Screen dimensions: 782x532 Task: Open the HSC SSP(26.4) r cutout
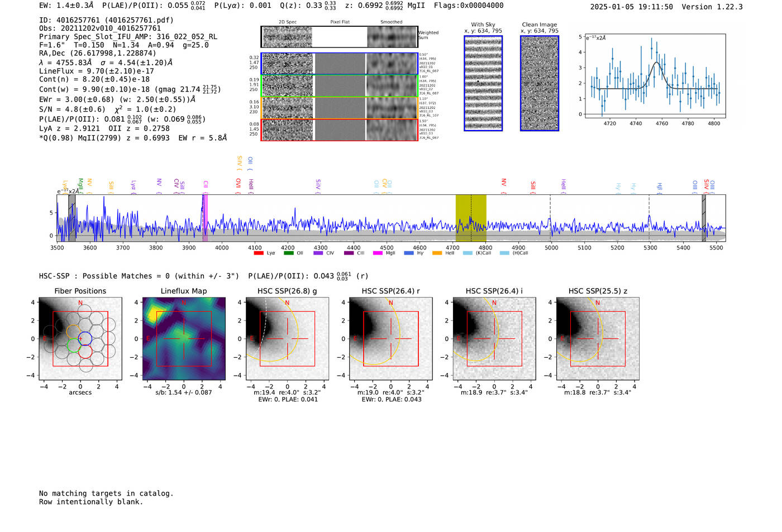[x=390, y=339]
